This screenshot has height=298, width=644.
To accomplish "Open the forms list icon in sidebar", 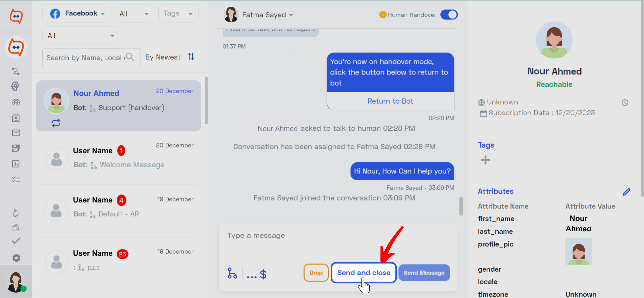I will click(x=16, y=148).
